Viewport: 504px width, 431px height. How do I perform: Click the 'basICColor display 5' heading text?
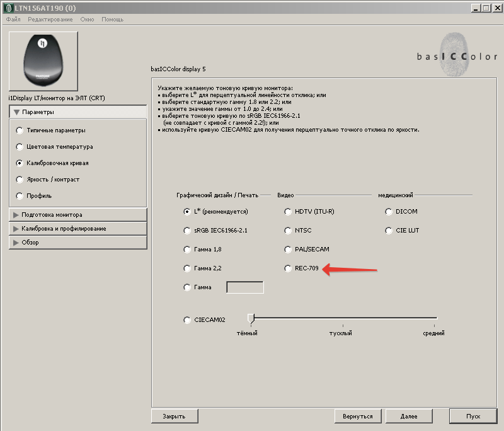click(x=178, y=69)
